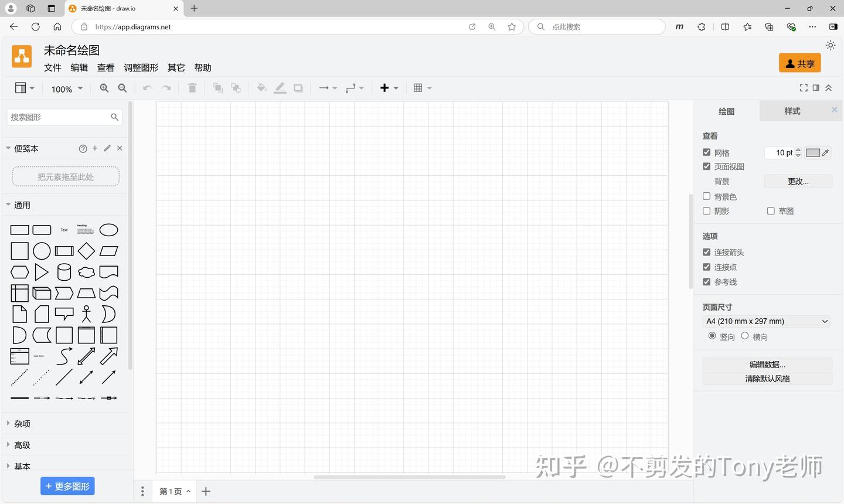Open the Fill Color tool in the toolbar
Image resolution: width=844 pixels, height=504 pixels.
click(x=261, y=88)
